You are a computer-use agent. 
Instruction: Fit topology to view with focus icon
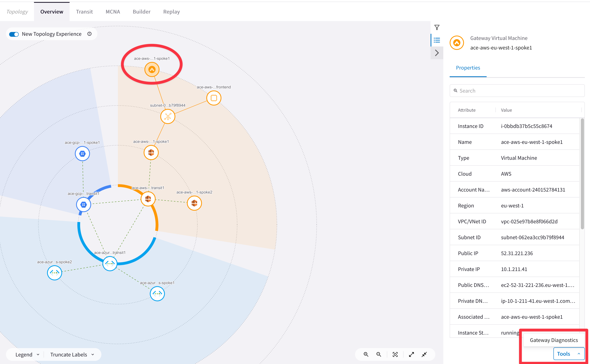(395, 354)
